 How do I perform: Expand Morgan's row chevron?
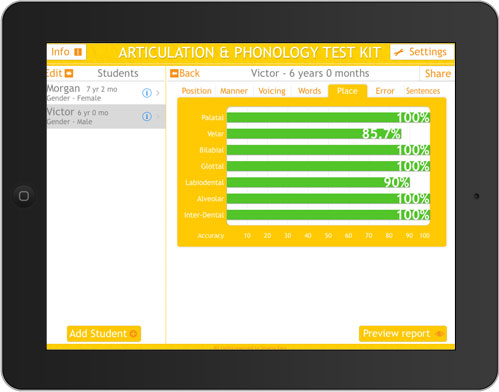tap(158, 93)
